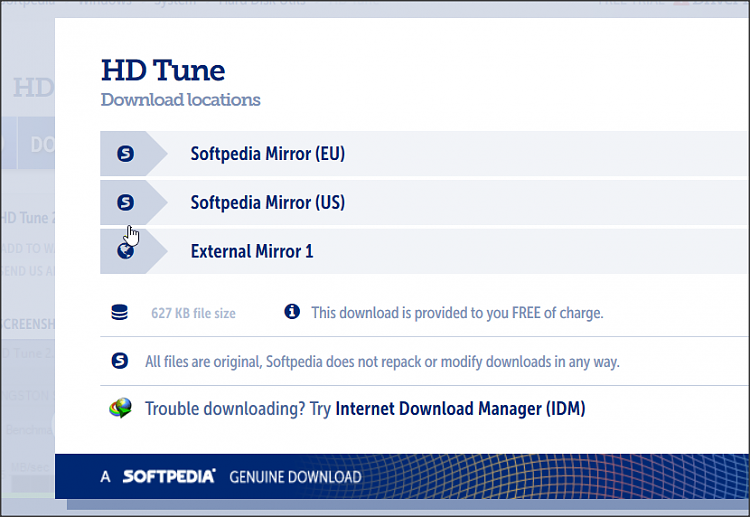Click the 'Download locations' subtitle
Image resolution: width=750 pixels, height=517 pixels.
tap(180, 100)
